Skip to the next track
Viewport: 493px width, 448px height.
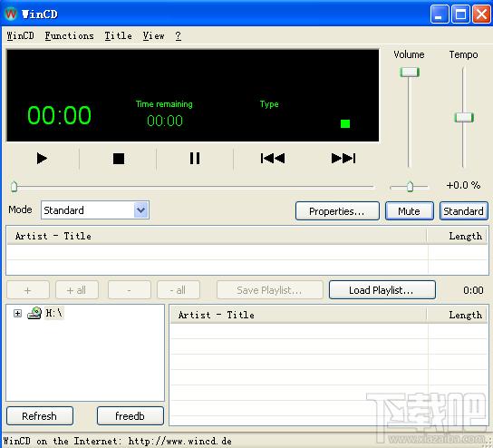pos(343,158)
